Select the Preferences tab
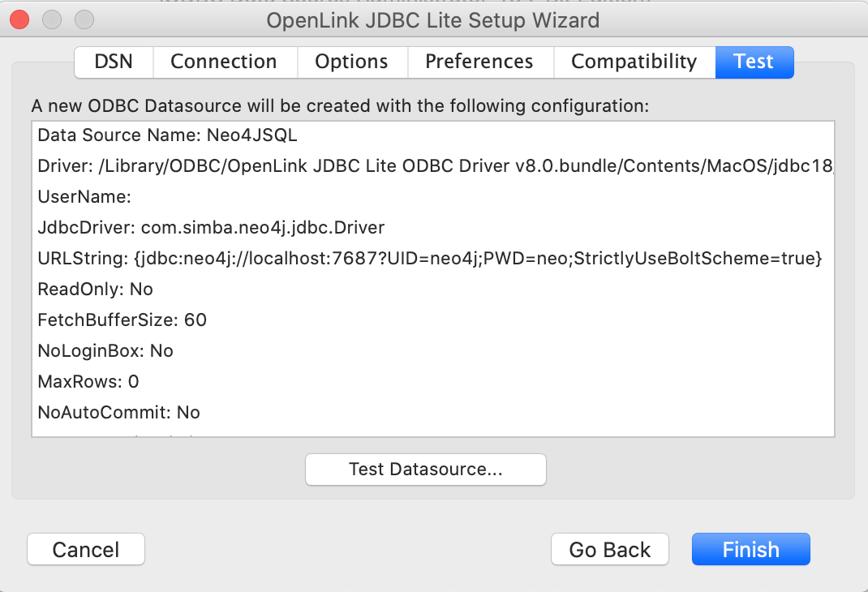This screenshot has width=868, height=592. point(479,62)
